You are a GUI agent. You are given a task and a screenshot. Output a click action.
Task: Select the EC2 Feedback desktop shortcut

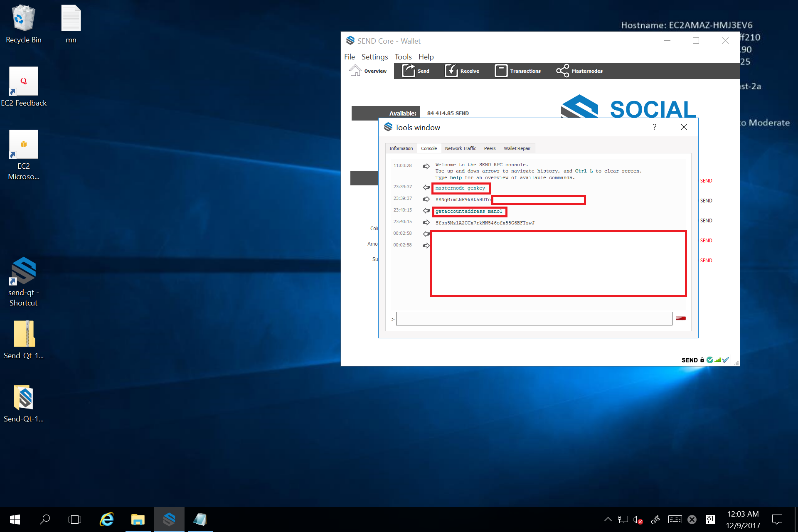24,87
